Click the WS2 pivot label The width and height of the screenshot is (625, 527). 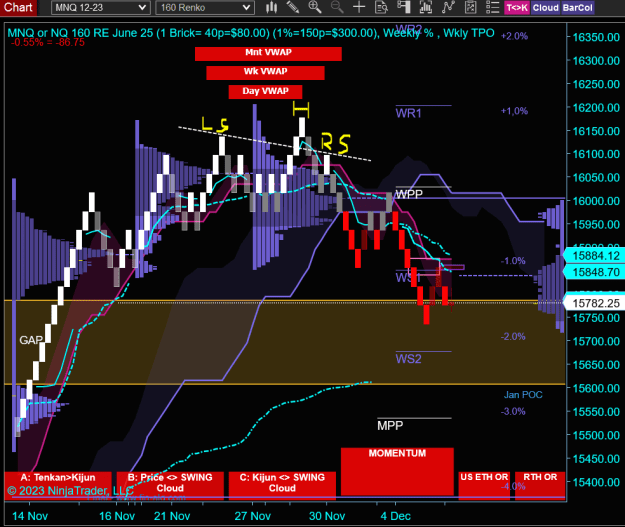click(x=408, y=359)
